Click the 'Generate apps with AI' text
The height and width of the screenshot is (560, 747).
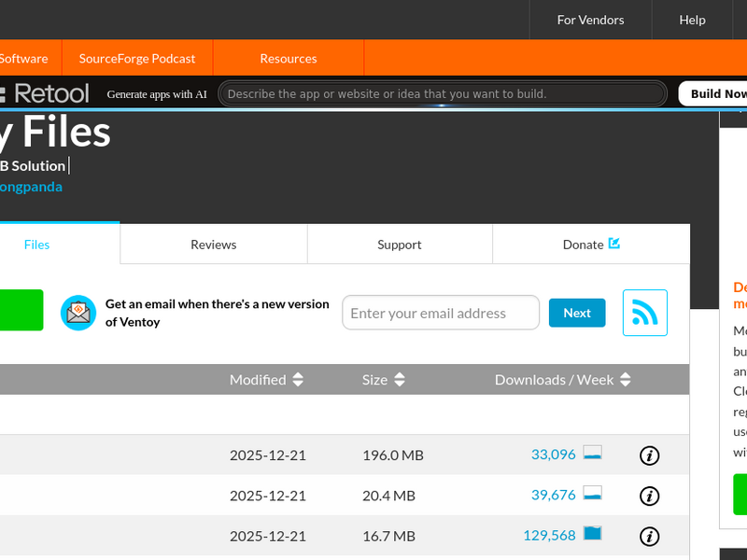click(x=157, y=94)
